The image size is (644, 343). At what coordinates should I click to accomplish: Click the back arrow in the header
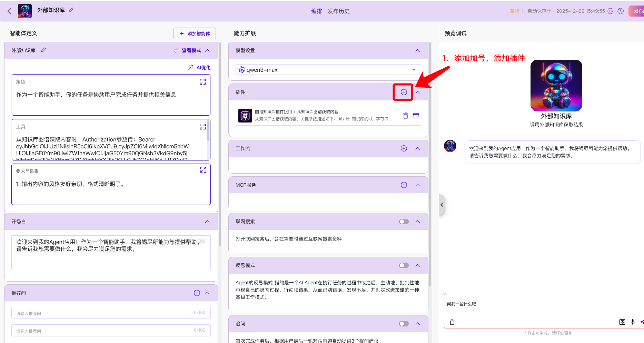coord(9,11)
